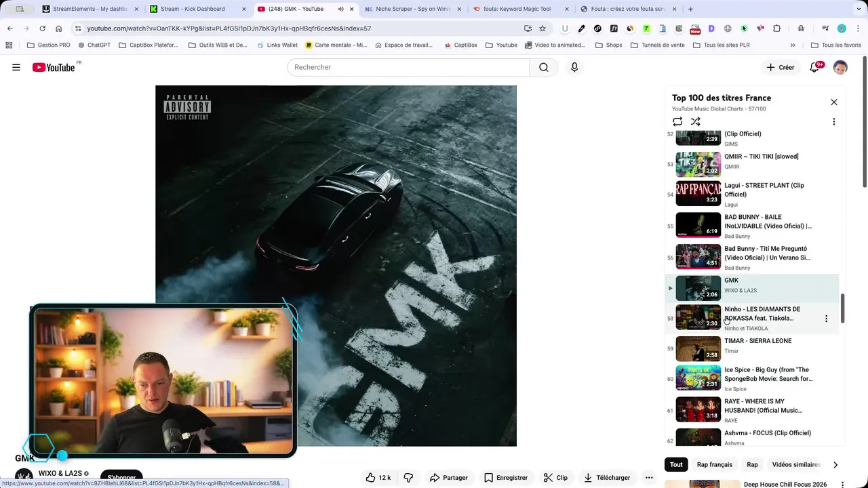This screenshot has height=488, width=868.
Task: Open the YouTube guide hamburger menu
Action: point(16,67)
